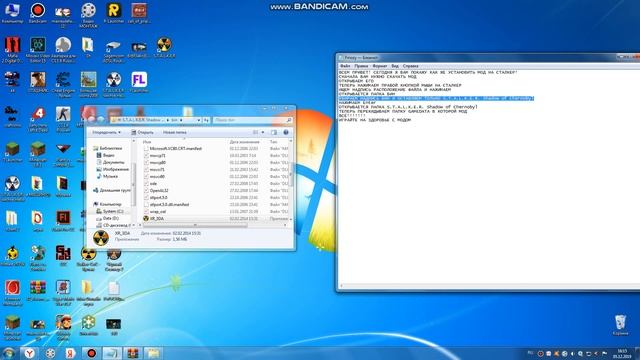This screenshot has height=360, width=640.
Task: Switch to WinRAR taskbar button
Action: pos(132,353)
